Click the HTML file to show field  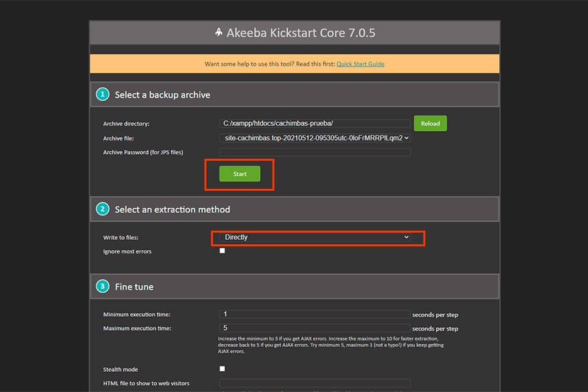click(x=315, y=383)
